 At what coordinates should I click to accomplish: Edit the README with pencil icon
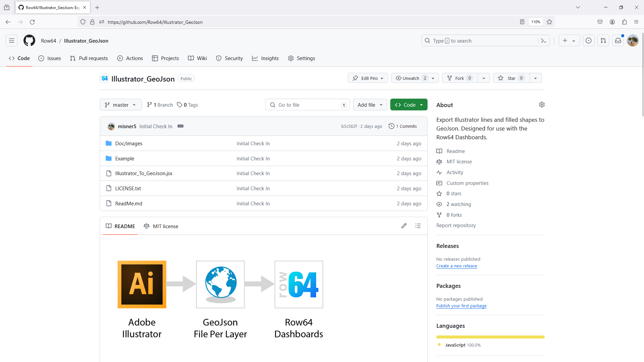404,226
